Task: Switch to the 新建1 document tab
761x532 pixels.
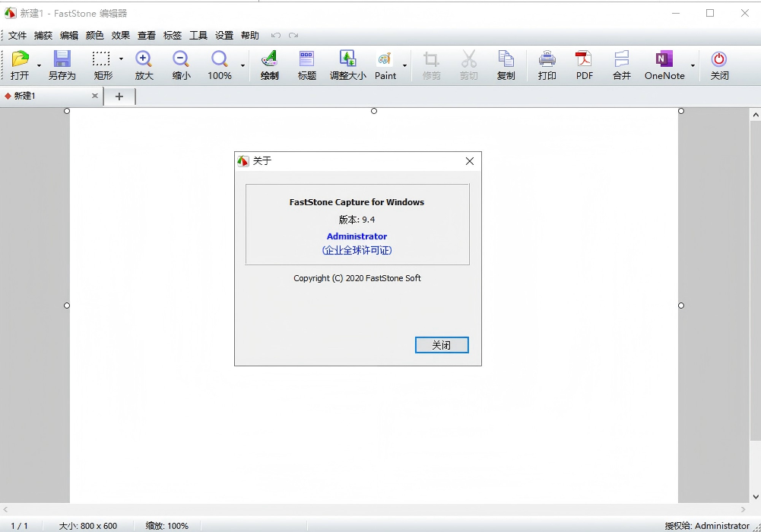Action: (46, 96)
